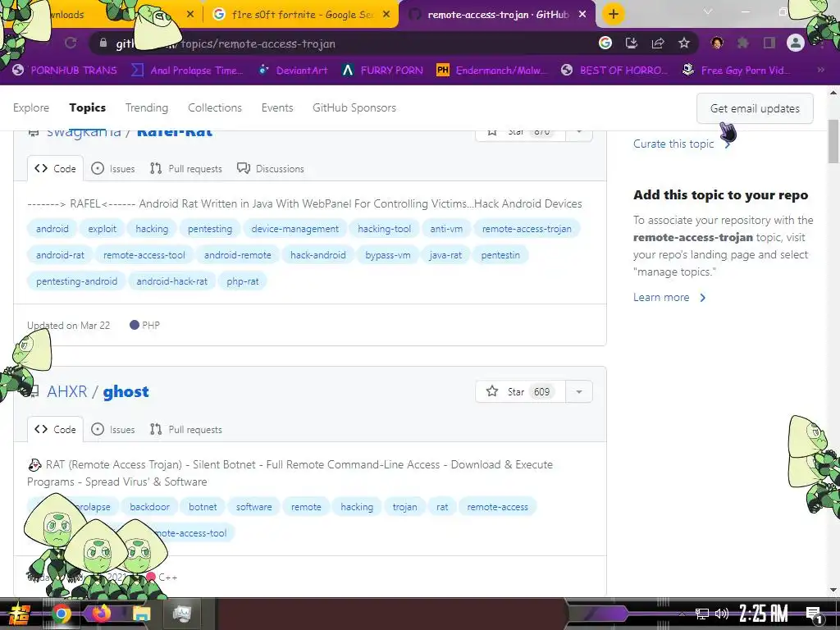This screenshot has height=630, width=840.
Task: Click the install page icon in address bar
Action: [631, 43]
